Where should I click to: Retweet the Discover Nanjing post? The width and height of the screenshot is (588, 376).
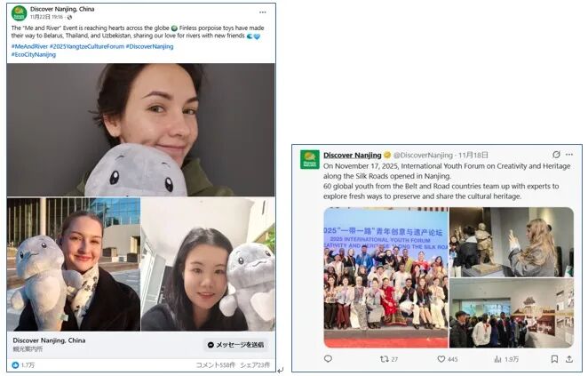click(384, 359)
